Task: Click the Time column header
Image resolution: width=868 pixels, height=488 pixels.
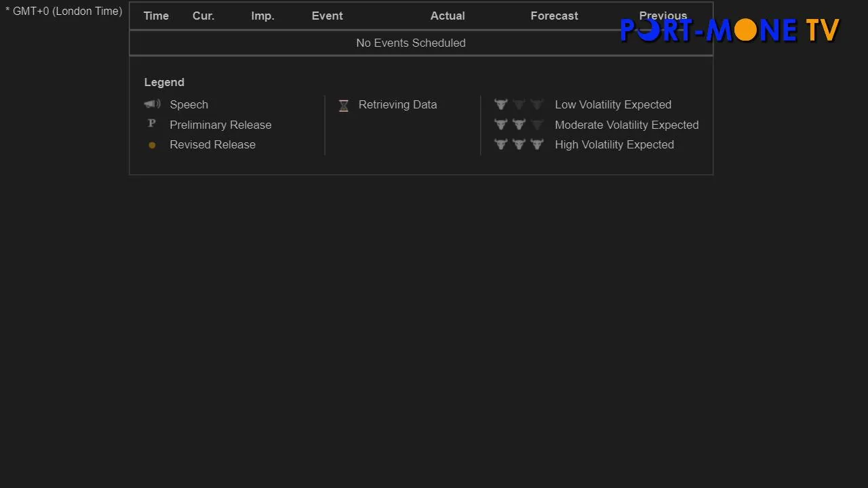Action: [x=156, y=16]
